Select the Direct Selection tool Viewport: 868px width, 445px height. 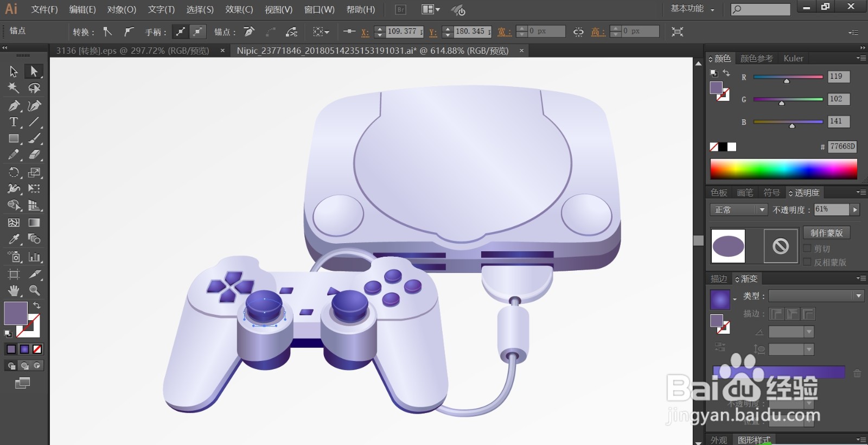(34, 71)
